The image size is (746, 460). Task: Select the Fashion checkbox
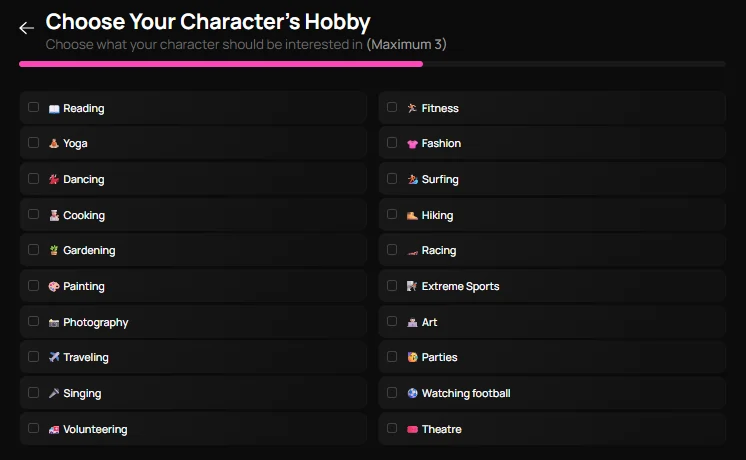tap(392, 143)
